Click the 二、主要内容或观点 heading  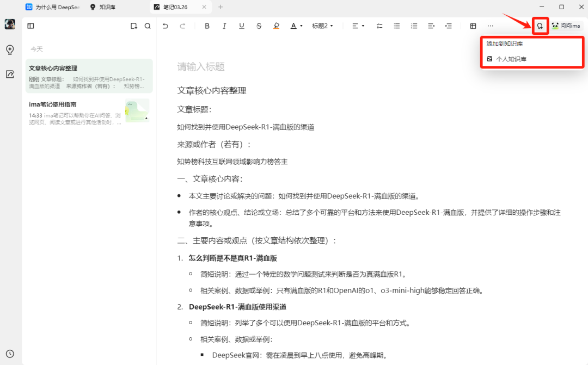point(256,240)
